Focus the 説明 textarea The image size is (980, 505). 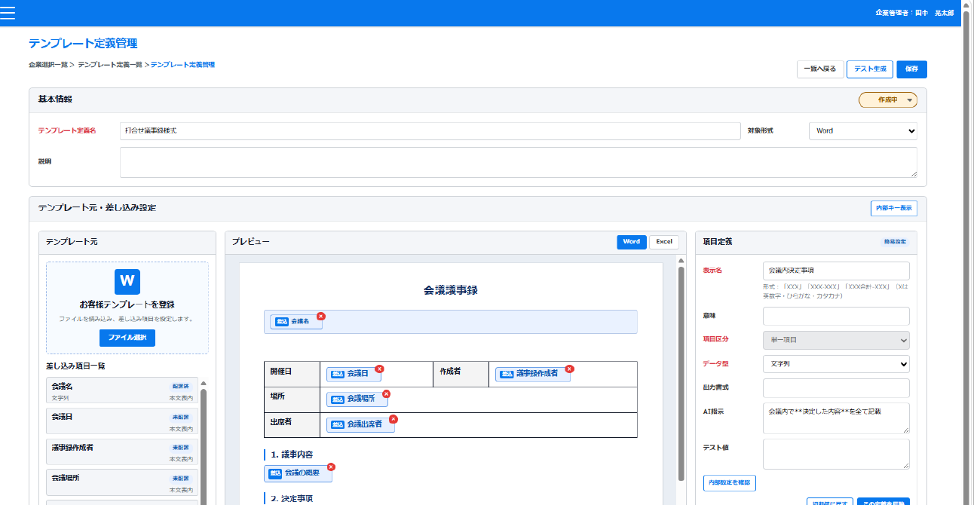(x=519, y=162)
